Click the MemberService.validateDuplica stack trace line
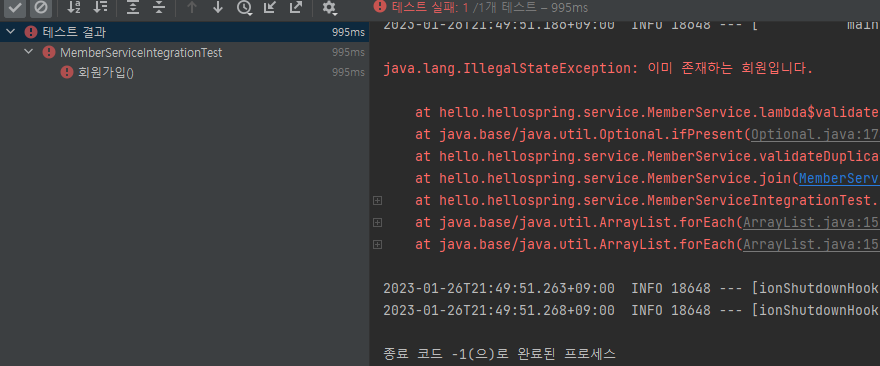This screenshot has height=366, width=880. (648, 157)
